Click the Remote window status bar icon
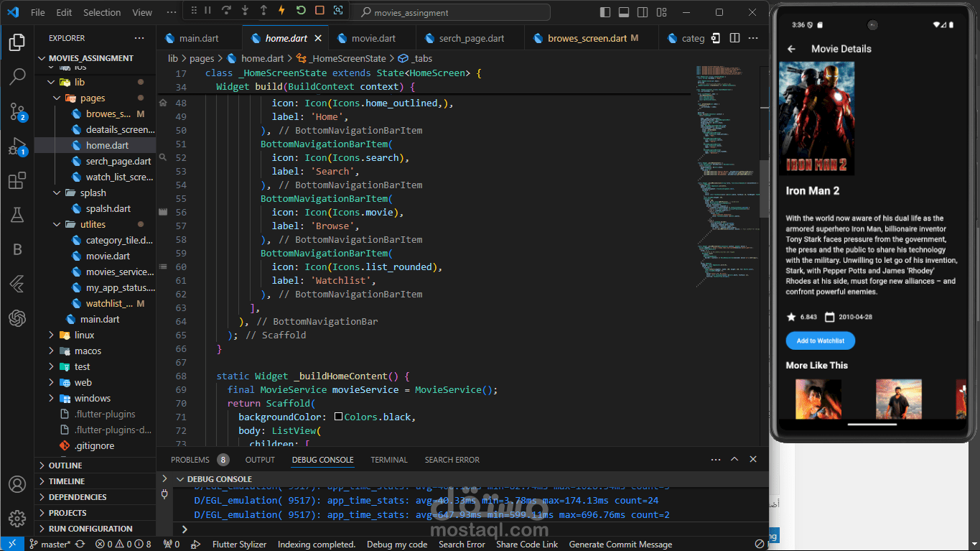The height and width of the screenshot is (551, 980). [12, 544]
